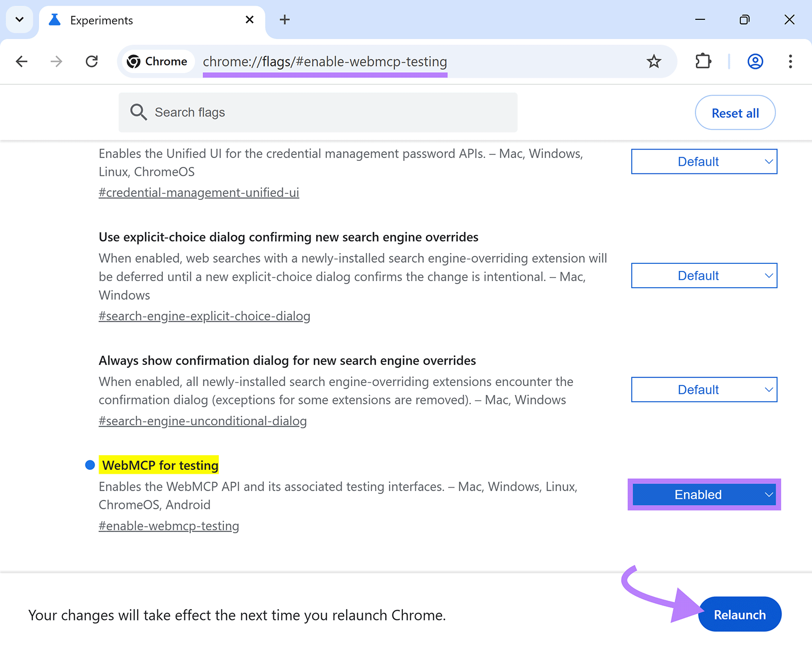Open the Default dropdown for credential management flag
Viewport: 812px width, 655px height.
(704, 161)
